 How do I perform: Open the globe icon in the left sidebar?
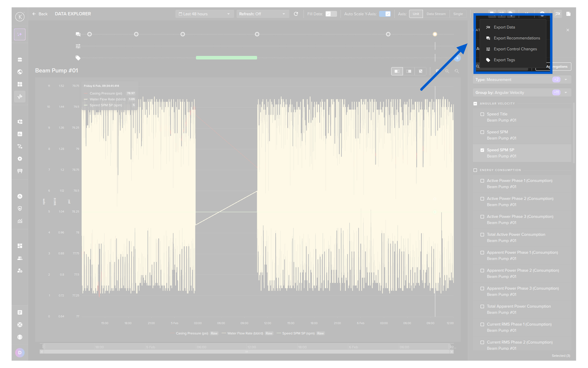(20, 72)
